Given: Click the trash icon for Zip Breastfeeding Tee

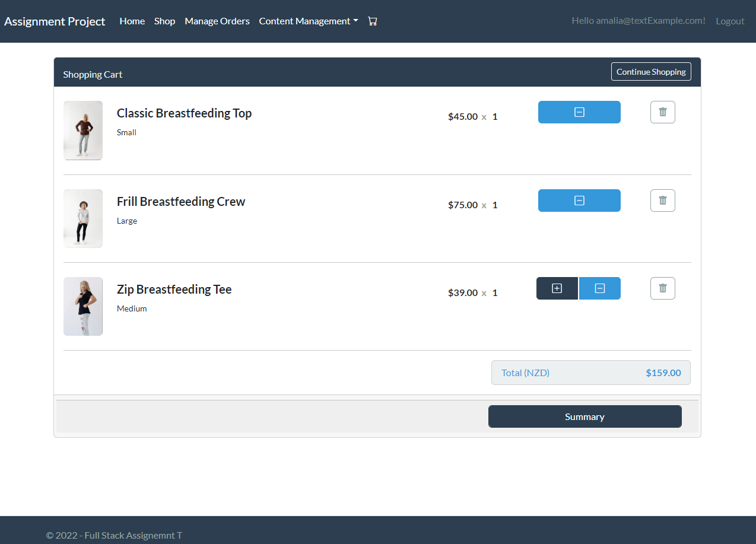Looking at the screenshot, I should [x=662, y=288].
